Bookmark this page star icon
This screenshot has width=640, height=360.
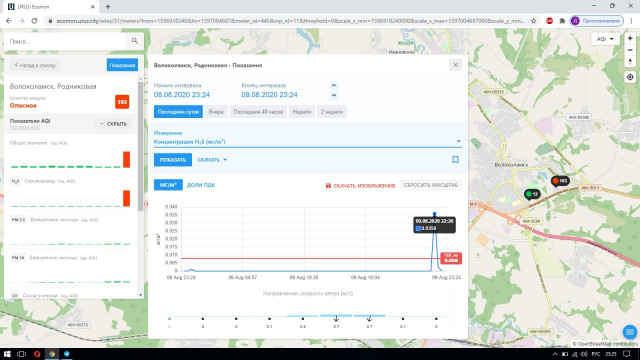pos(533,21)
